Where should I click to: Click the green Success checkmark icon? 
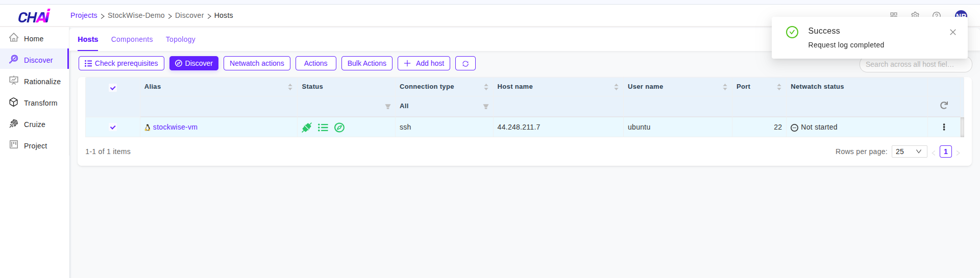point(792,32)
